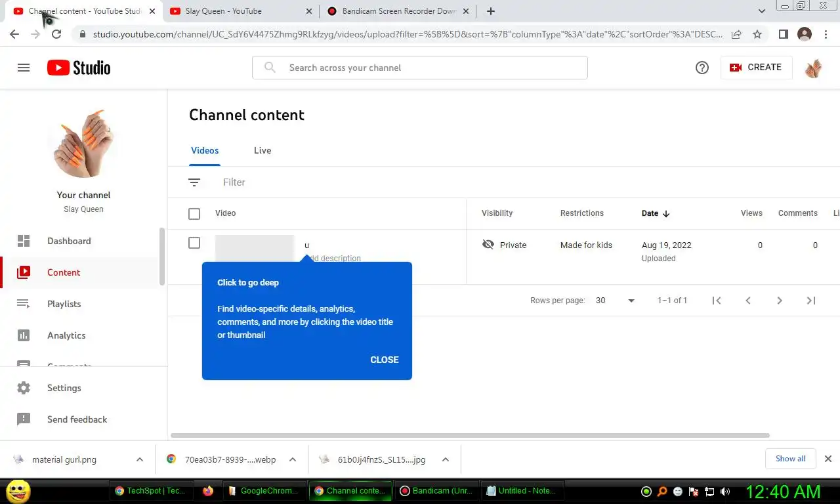The height and width of the screenshot is (504, 840).
Task: Open the rows per page dropdown
Action: [x=616, y=301]
